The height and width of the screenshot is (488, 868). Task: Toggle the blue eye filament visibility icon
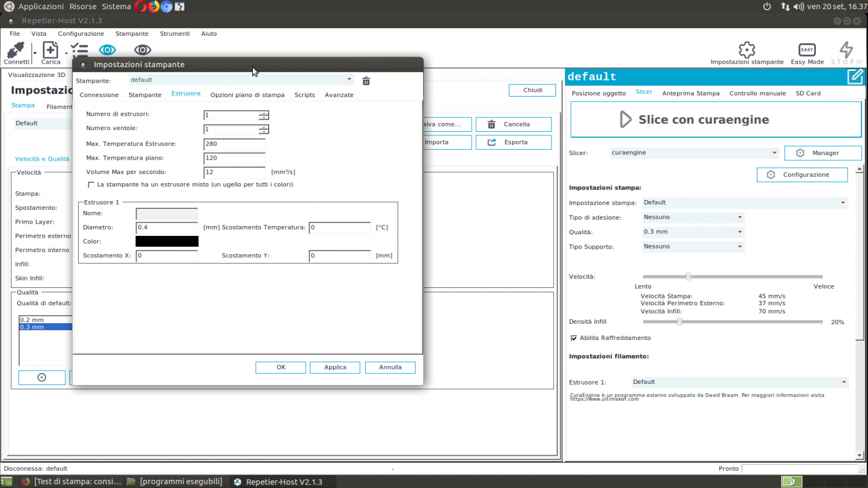pyautogui.click(x=108, y=50)
